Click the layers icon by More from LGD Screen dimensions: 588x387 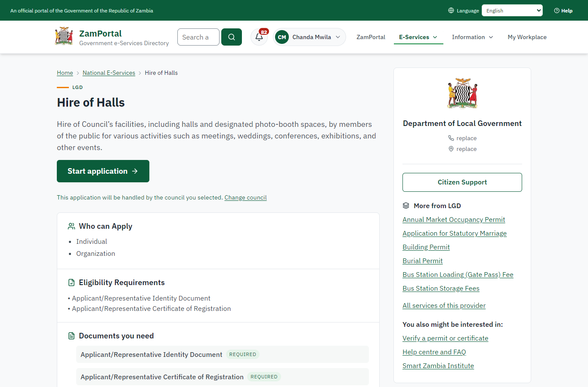pyautogui.click(x=406, y=206)
